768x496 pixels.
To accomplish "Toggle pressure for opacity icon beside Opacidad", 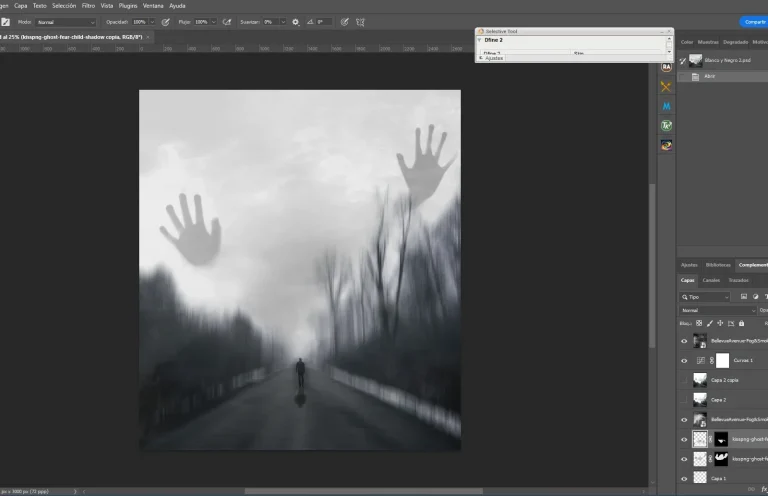I will click(166, 22).
